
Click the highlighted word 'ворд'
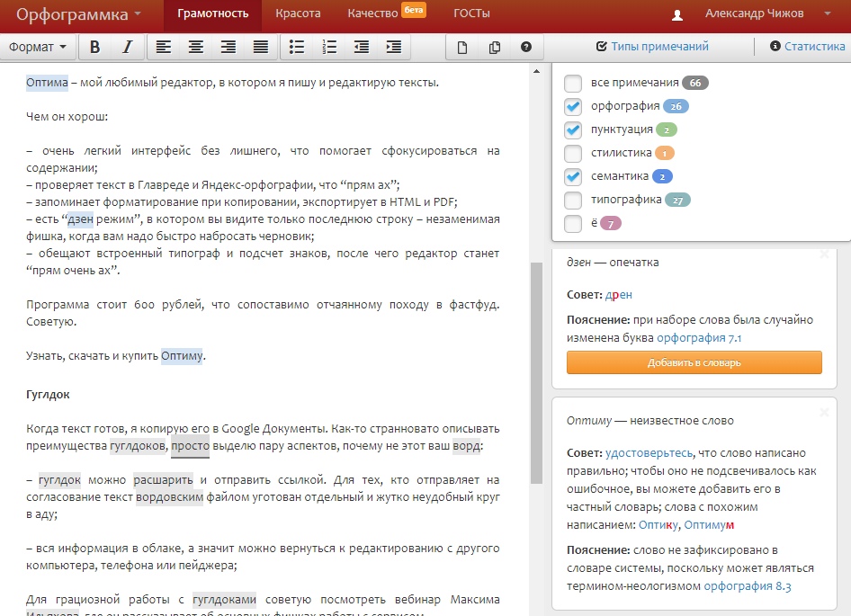(466, 445)
